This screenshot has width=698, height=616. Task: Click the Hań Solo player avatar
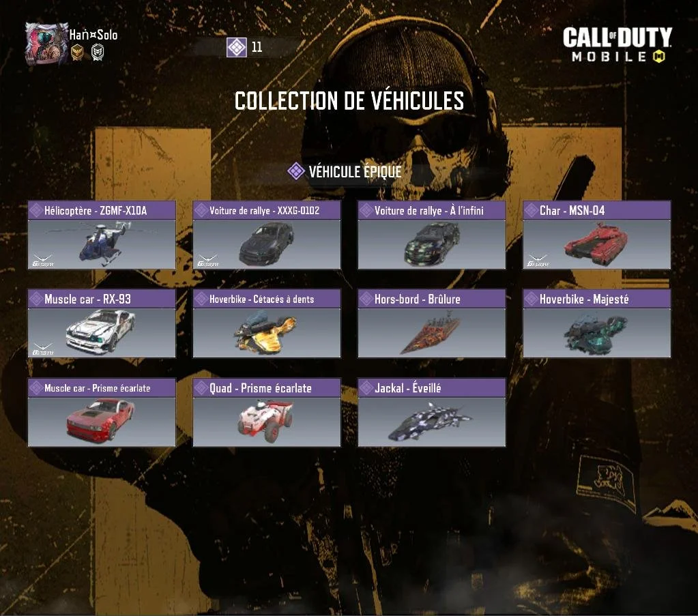tap(46, 44)
